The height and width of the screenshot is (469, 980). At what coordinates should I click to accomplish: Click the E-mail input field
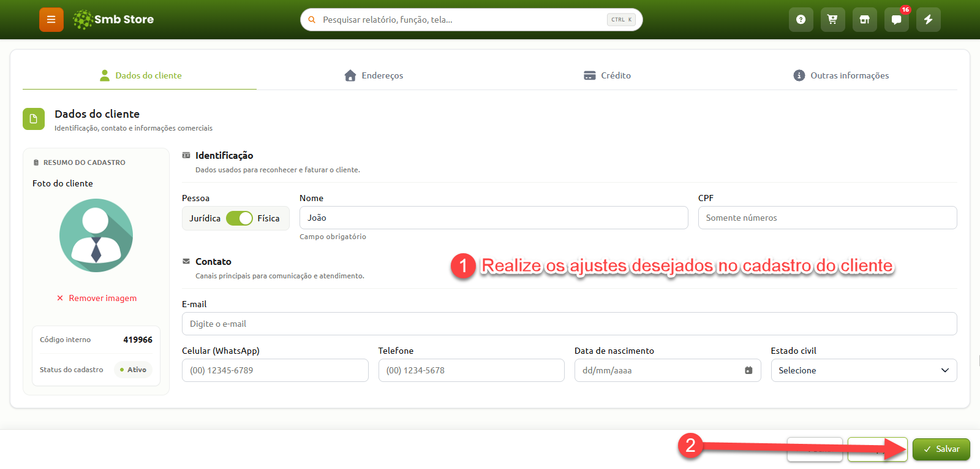click(570, 324)
